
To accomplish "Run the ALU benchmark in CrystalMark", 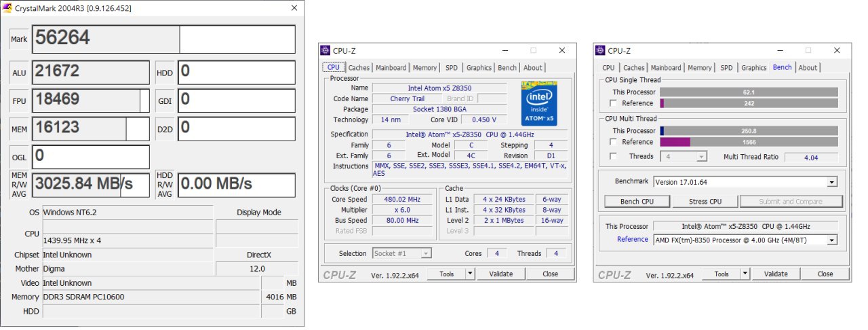I will (19, 73).
